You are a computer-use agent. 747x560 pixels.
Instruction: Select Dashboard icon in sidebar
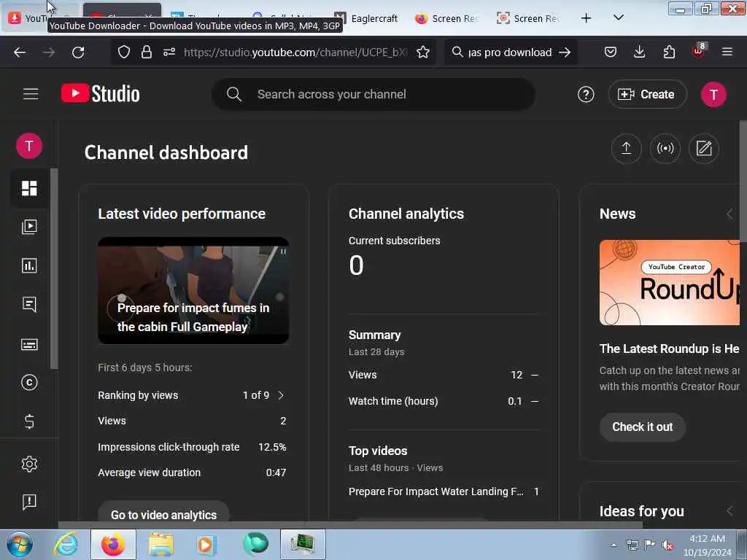tap(29, 188)
